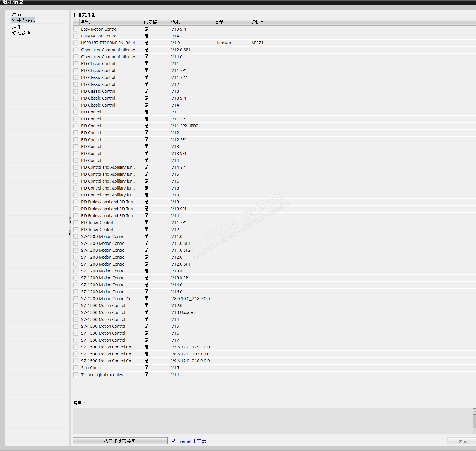Tick the checkbox for Easy Motion Control V14
This screenshot has width=476, height=451.
pyautogui.click(x=76, y=36)
